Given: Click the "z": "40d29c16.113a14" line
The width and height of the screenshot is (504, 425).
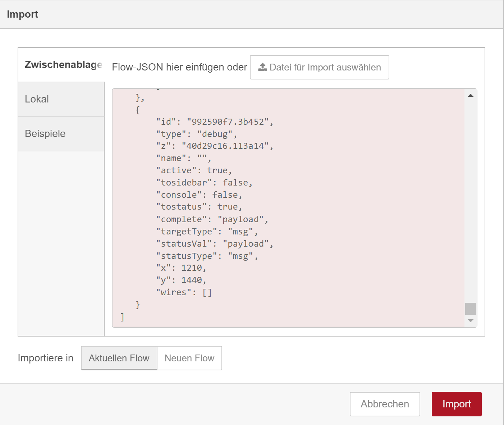Looking at the screenshot, I should click(215, 146).
